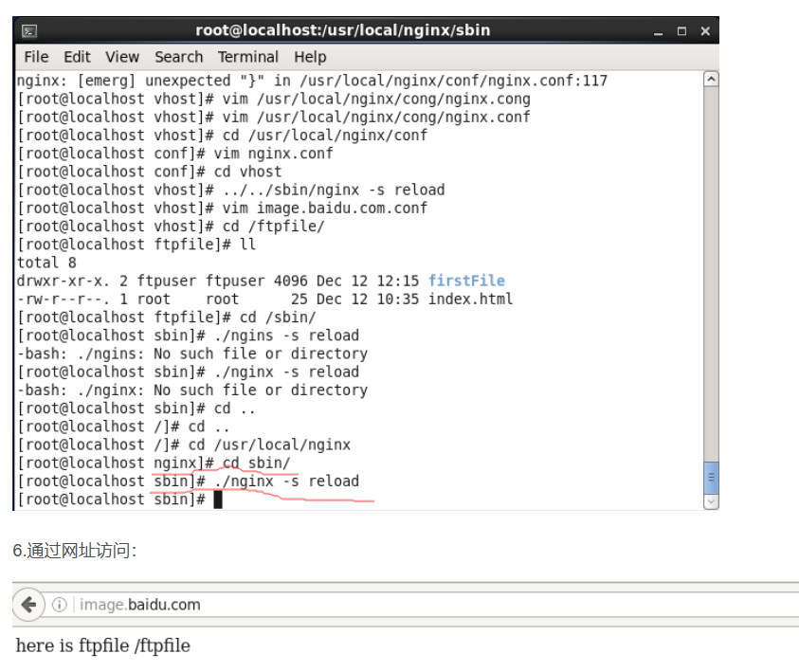Click the 'cd vhost' command line
This screenshot has height=672, width=799.
click(247, 172)
